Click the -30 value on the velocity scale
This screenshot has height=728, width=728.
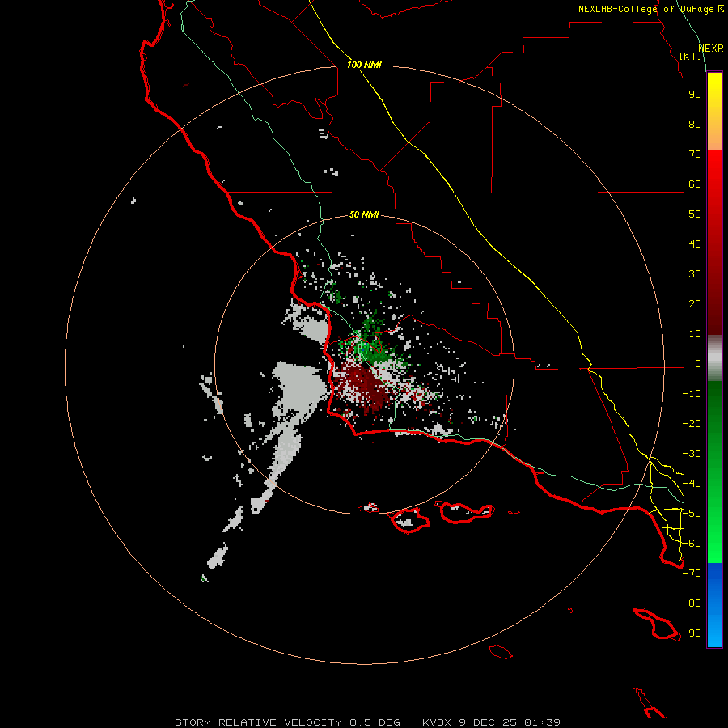[692, 454]
